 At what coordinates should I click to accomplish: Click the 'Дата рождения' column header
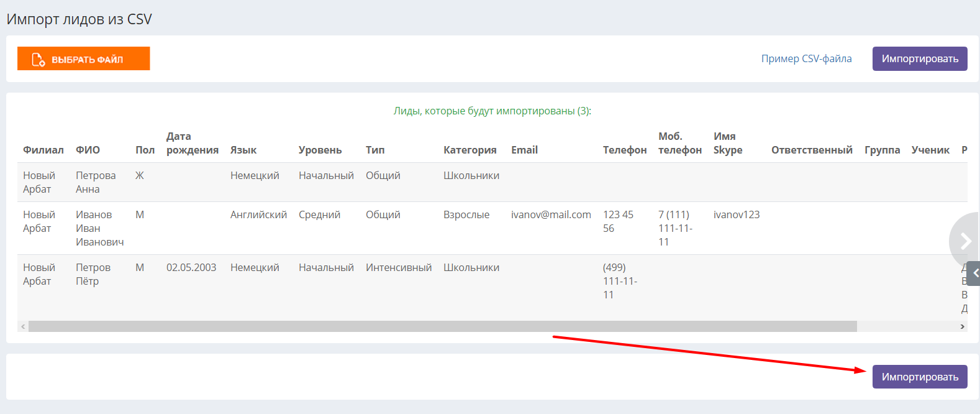(x=193, y=143)
